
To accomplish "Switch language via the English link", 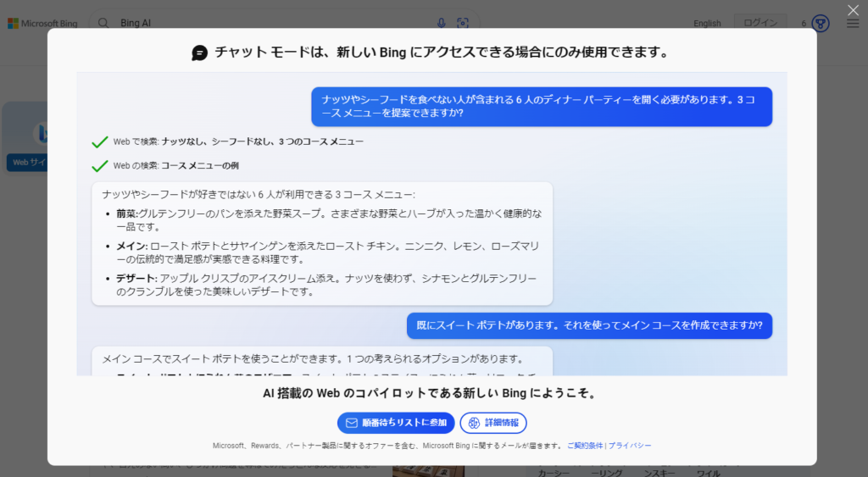I will [707, 23].
